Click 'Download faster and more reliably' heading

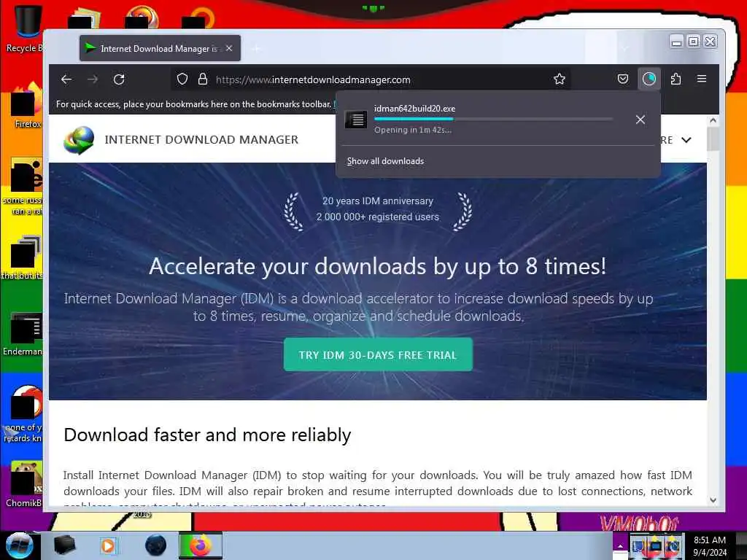[x=207, y=435]
